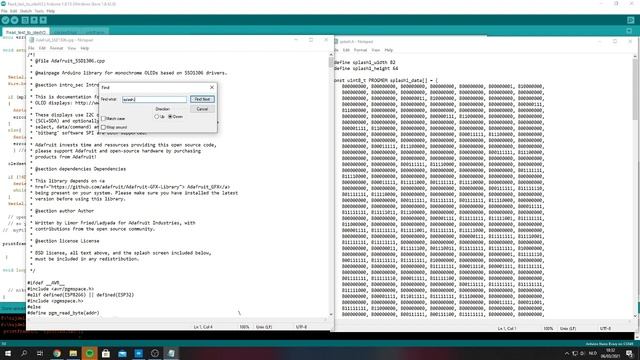Screen dimensions: 640x360
Task: Open View menu in Adafruit_SSD1306.cpp Notepad
Action: tap(71, 48)
